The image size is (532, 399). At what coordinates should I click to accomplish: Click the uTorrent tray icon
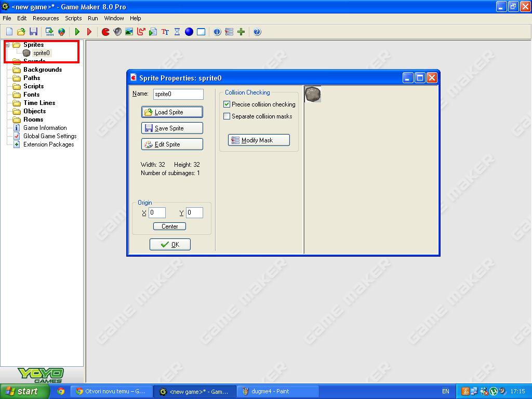(494, 391)
